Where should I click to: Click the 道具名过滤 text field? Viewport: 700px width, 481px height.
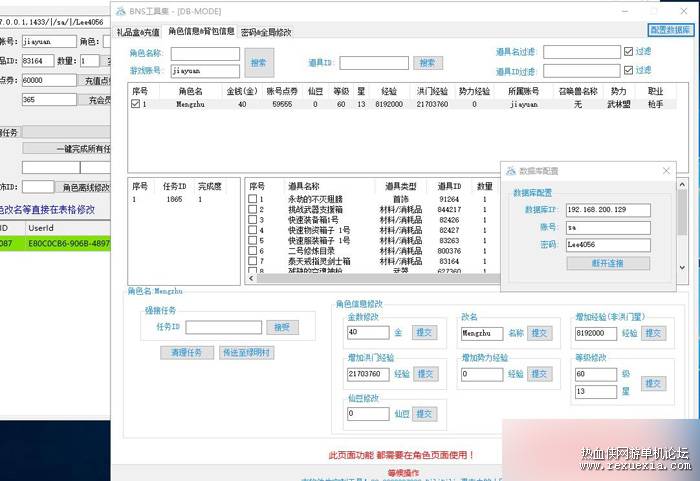pyautogui.click(x=582, y=52)
